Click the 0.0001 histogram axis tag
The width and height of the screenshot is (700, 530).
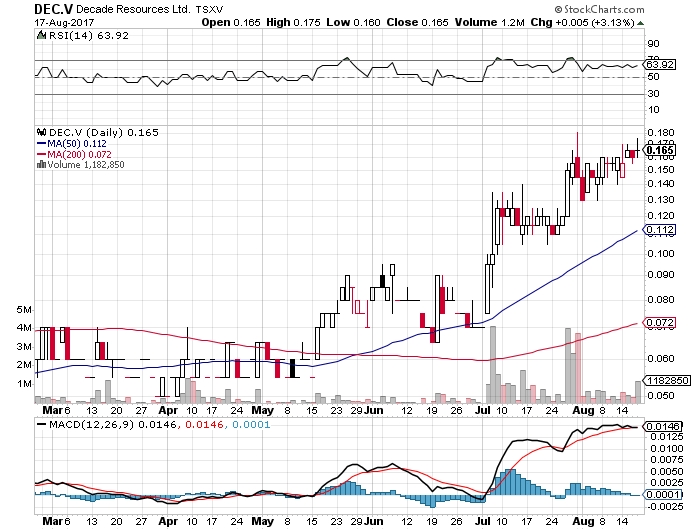(662, 495)
